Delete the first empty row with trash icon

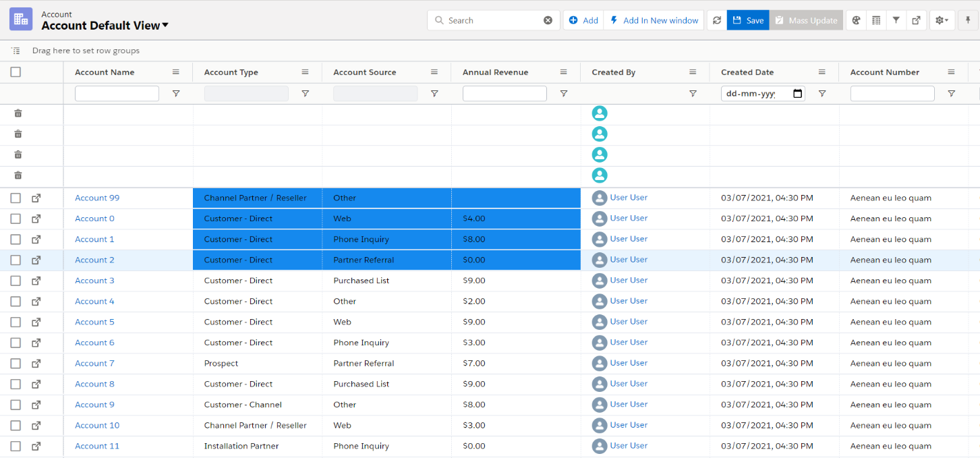[18, 113]
